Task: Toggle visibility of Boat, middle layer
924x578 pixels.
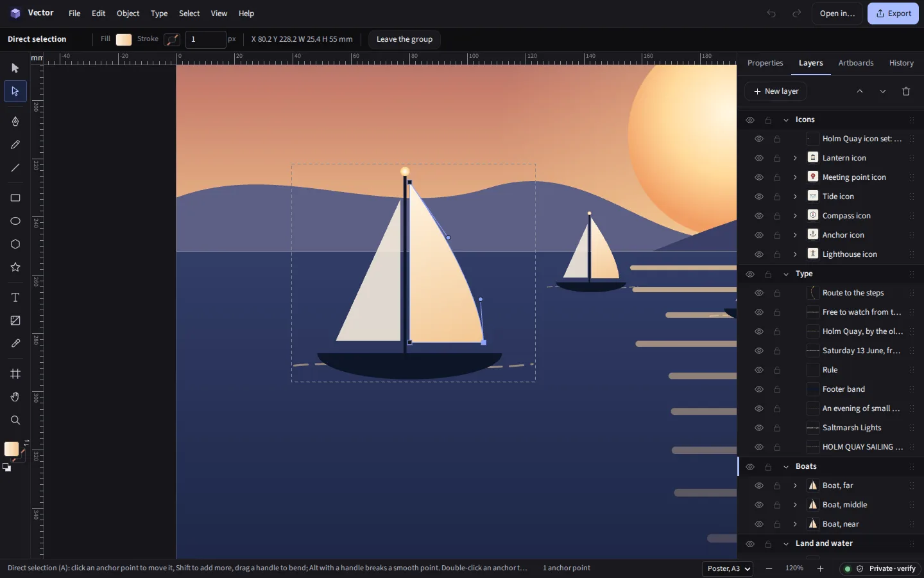Action: (759, 505)
